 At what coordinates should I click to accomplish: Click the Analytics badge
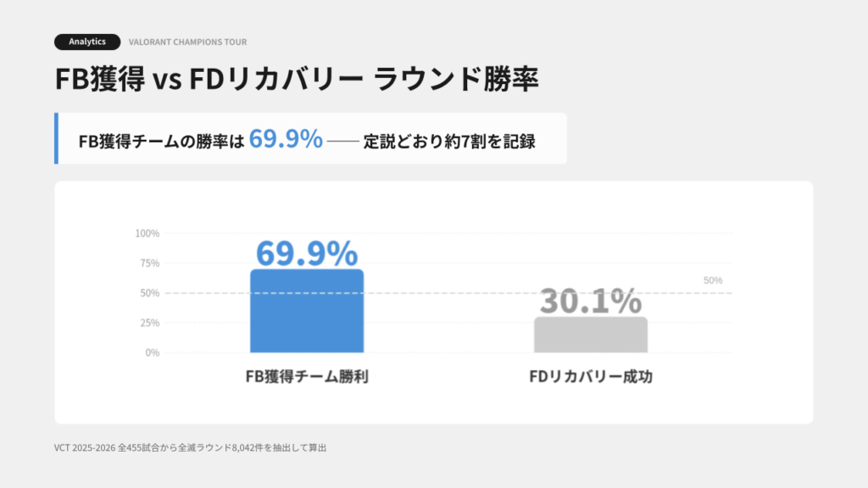pyautogui.click(x=87, y=42)
